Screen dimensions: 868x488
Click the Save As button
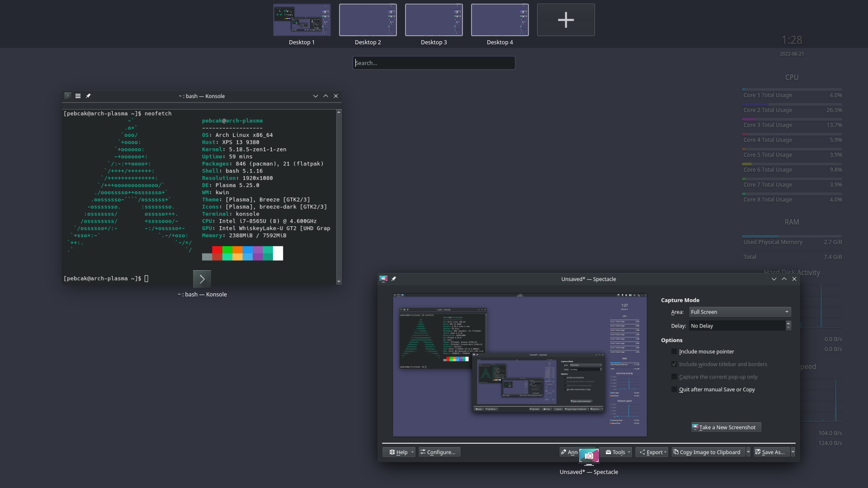(772, 452)
